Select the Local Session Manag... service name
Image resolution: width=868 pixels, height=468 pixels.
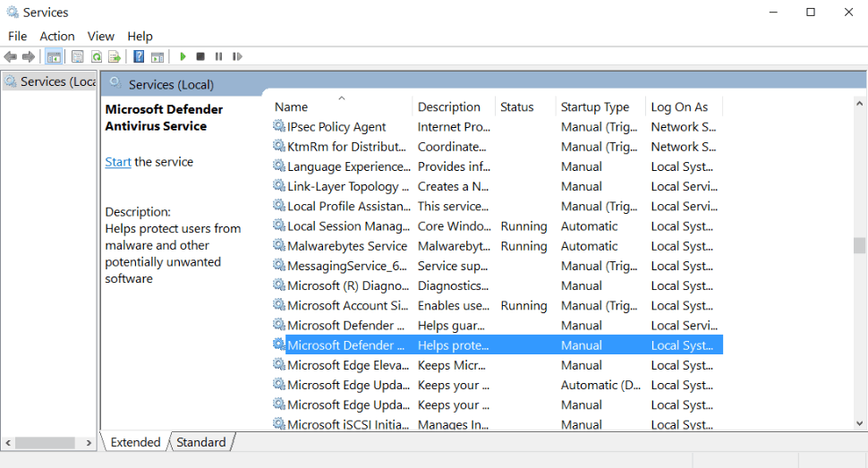coord(349,226)
